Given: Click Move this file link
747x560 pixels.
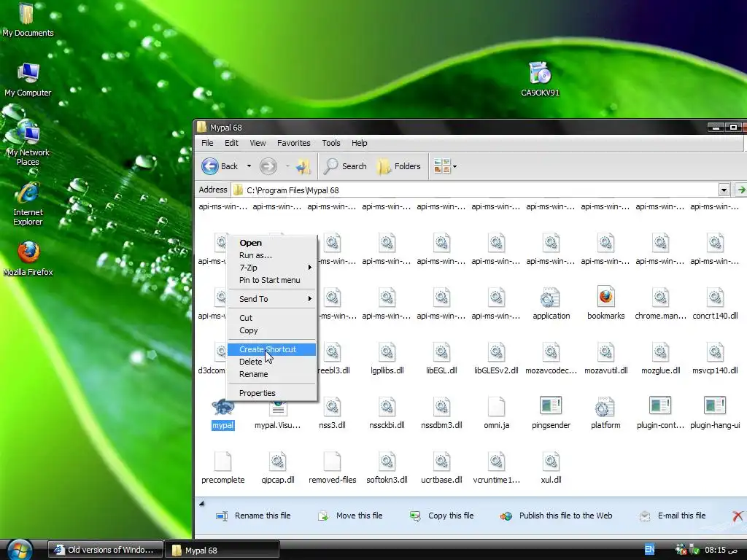Looking at the screenshot, I should click(350, 516).
